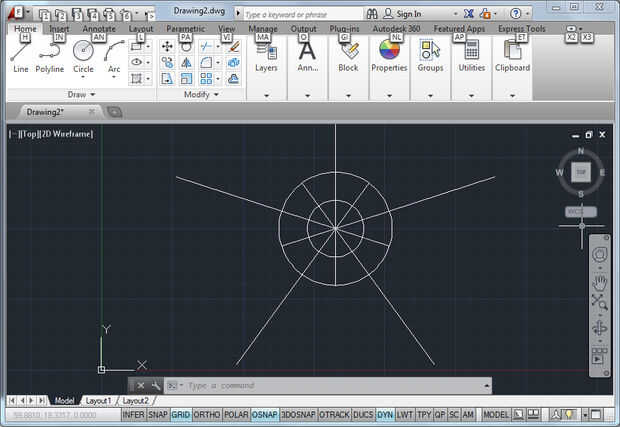Pick the Arc drawing tool

[114, 55]
